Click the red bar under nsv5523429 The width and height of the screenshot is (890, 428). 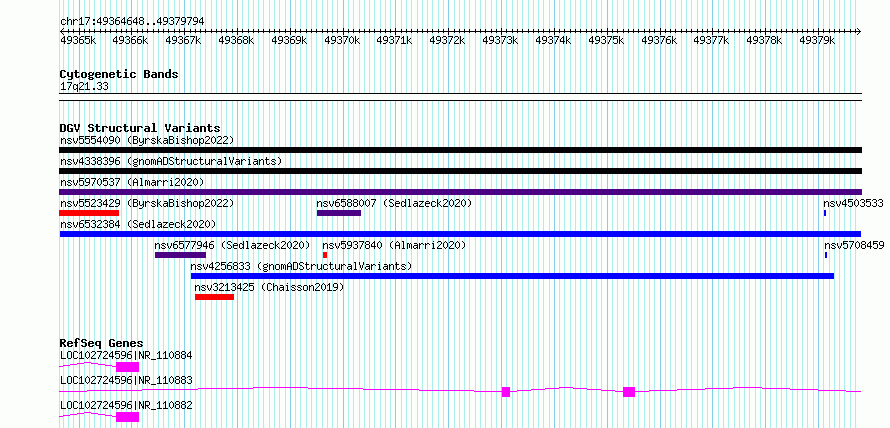pyautogui.click(x=89, y=213)
